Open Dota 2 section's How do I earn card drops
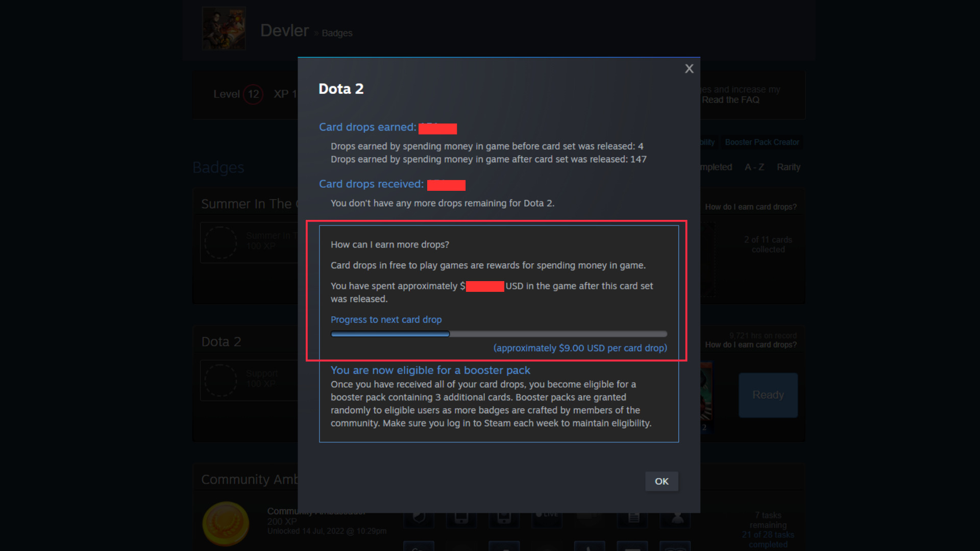 tap(751, 345)
